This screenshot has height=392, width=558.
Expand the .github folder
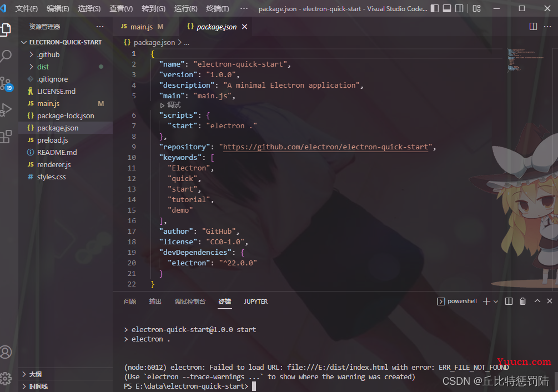pos(66,54)
